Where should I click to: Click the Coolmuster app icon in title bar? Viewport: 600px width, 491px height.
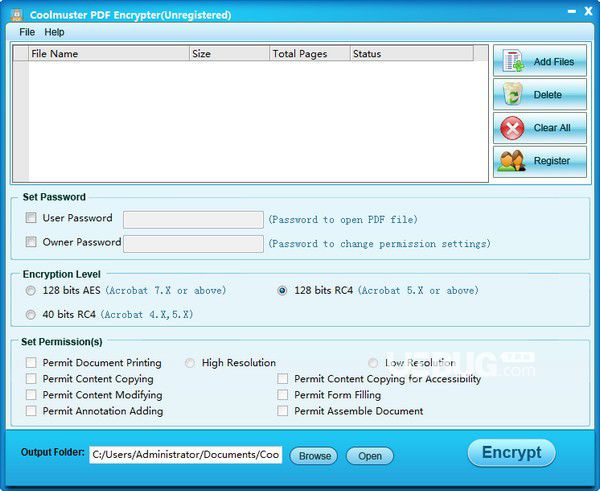(x=17, y=15)
